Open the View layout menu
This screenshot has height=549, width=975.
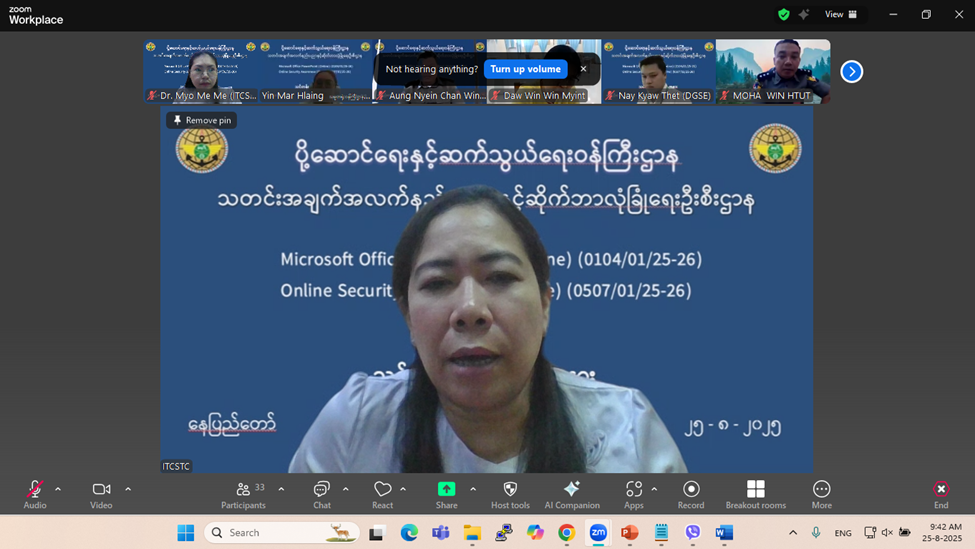(x=840, y=15)
